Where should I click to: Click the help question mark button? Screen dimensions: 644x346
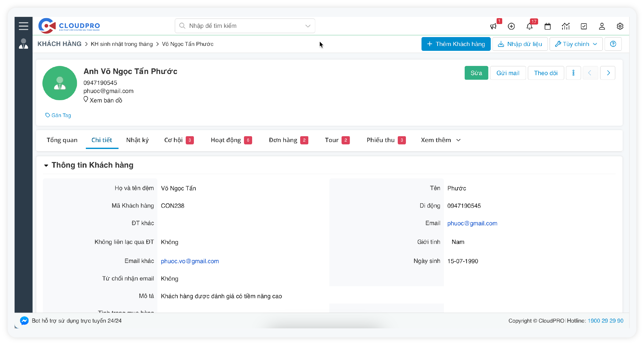613,44
